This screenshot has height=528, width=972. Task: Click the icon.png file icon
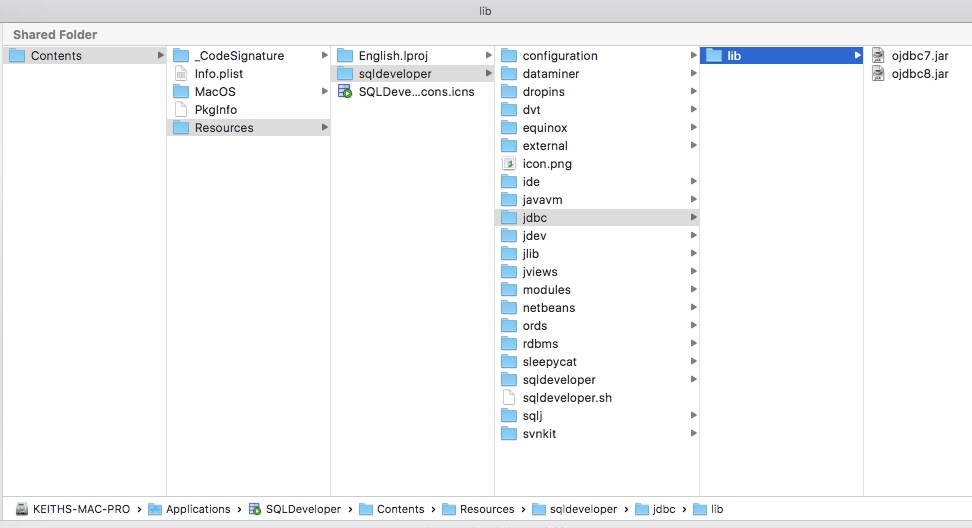[509, 164]
